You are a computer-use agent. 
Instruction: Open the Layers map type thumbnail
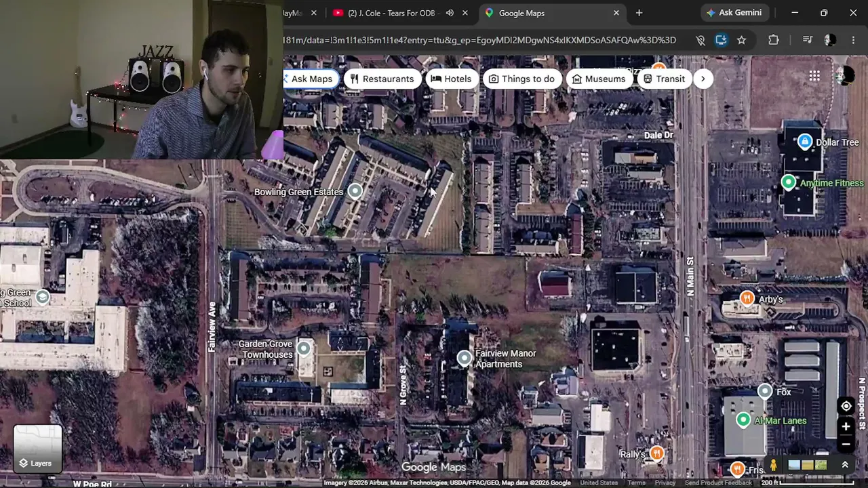[38, 449]
